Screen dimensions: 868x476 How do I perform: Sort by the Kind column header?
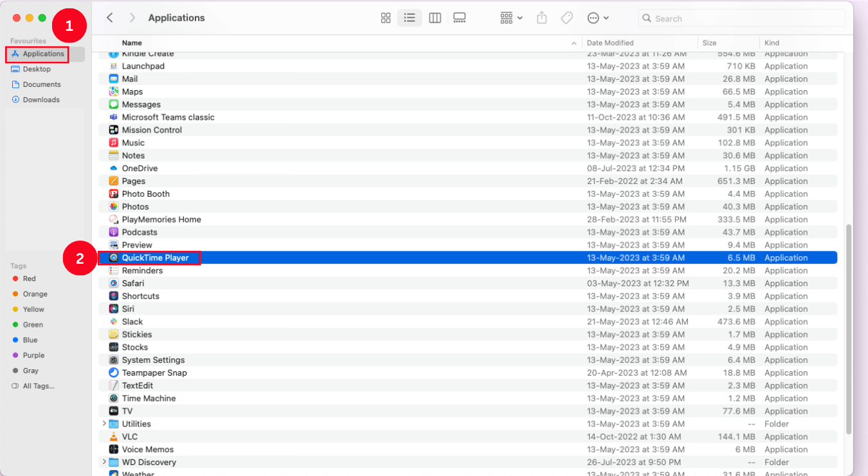tap(772, 43)
